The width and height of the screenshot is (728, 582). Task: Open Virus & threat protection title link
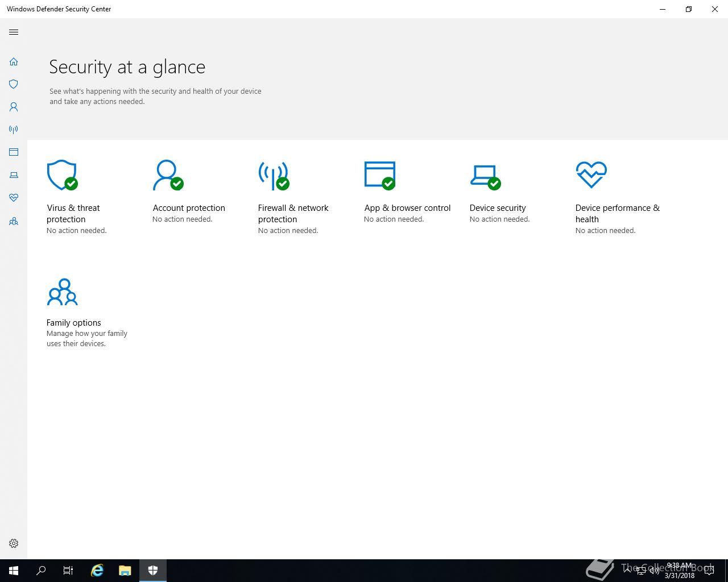73,214
